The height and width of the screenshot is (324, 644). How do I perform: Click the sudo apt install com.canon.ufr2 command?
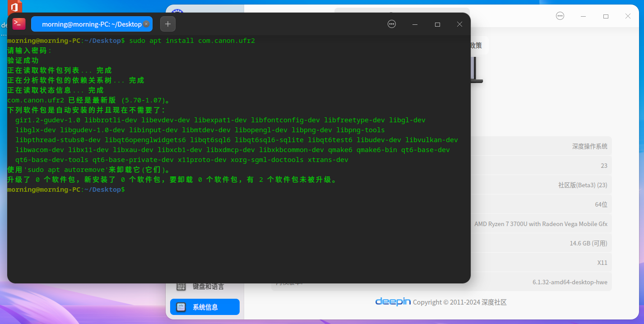[192, 41]
